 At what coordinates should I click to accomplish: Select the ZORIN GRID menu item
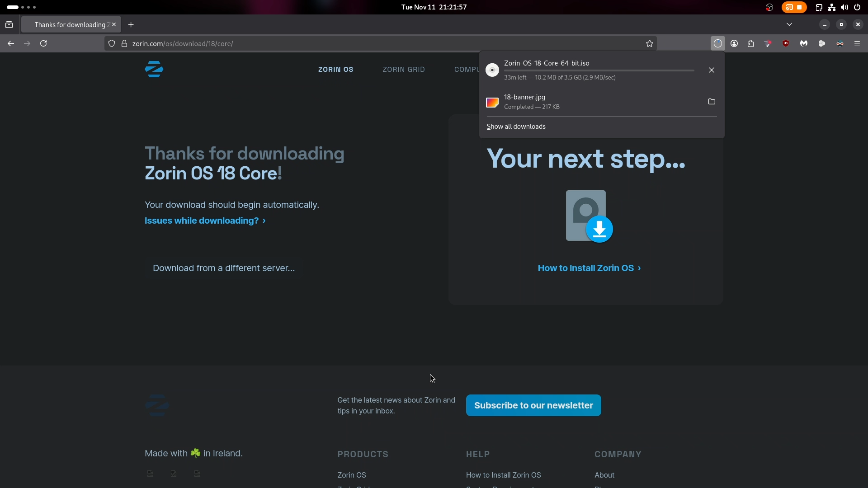point(404,69)
